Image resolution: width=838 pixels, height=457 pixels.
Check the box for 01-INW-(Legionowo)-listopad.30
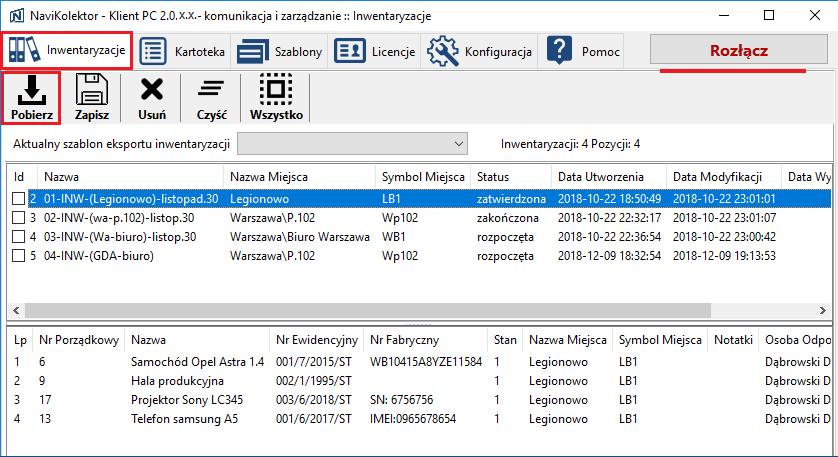coord(19,199)
